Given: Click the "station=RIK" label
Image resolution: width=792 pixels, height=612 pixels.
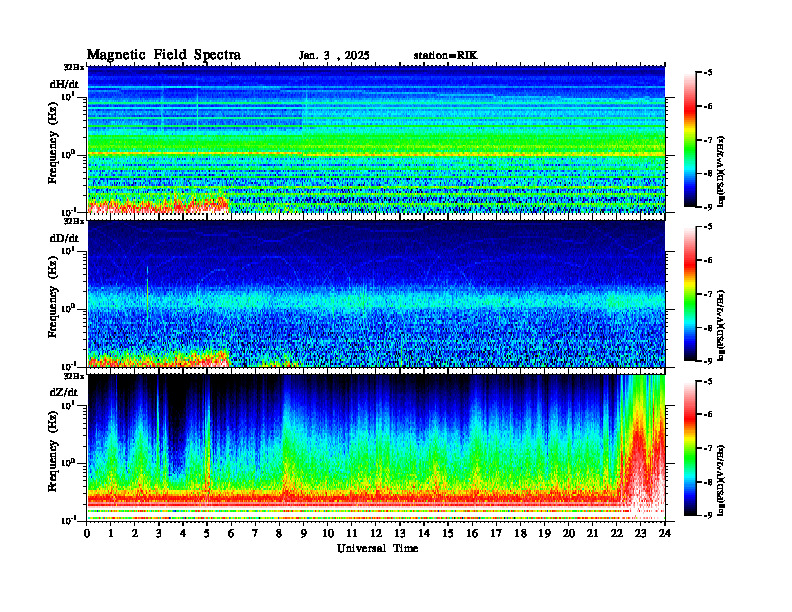Looking at the screenshot, I should [445, 56].
